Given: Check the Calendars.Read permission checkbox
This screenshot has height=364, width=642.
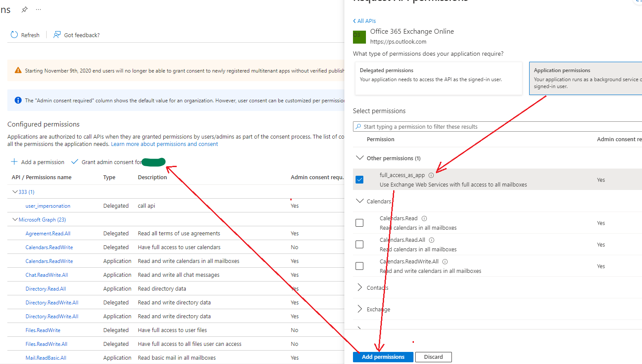Looking at the screenshot, I should [359, 223].
